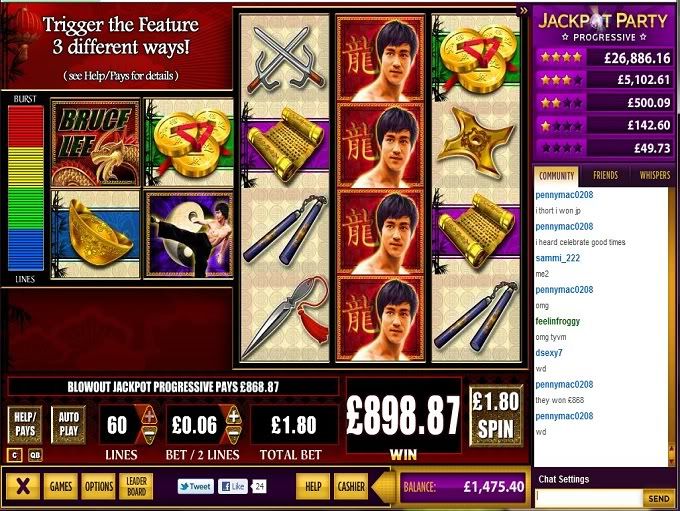Decrease the number of lines with minus
The image size is (680, 511).
149,433
